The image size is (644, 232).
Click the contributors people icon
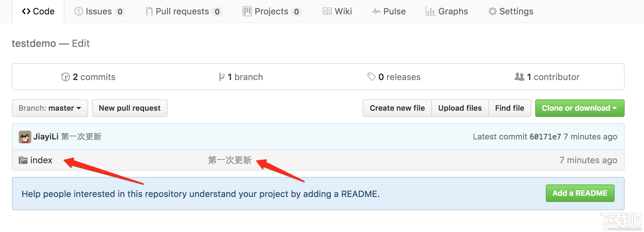pos(519,77)
